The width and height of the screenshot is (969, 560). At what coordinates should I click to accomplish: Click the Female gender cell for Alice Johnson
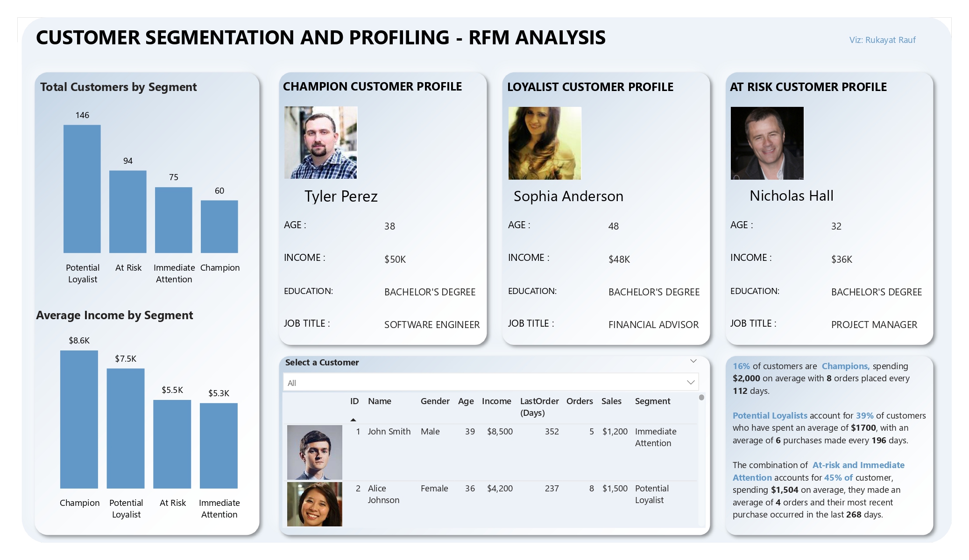pos(434,489)
